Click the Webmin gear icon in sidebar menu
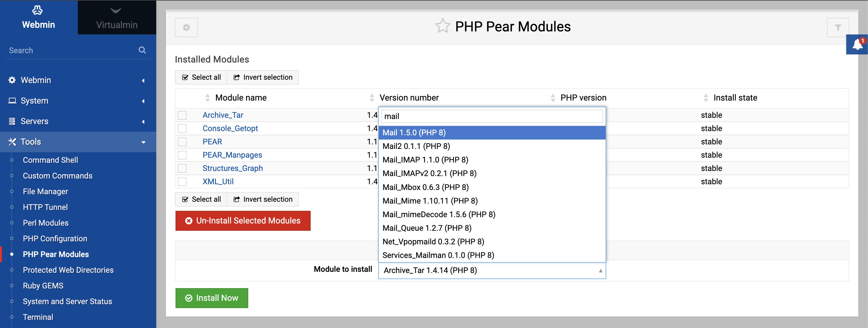Image resolution: width=868 pixels, height=328 pixels. 12,80
